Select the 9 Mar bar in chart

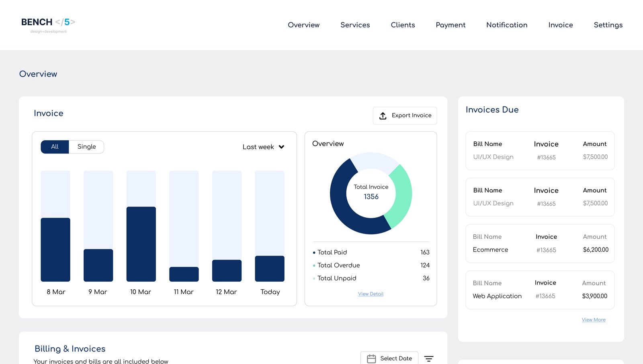98,265
